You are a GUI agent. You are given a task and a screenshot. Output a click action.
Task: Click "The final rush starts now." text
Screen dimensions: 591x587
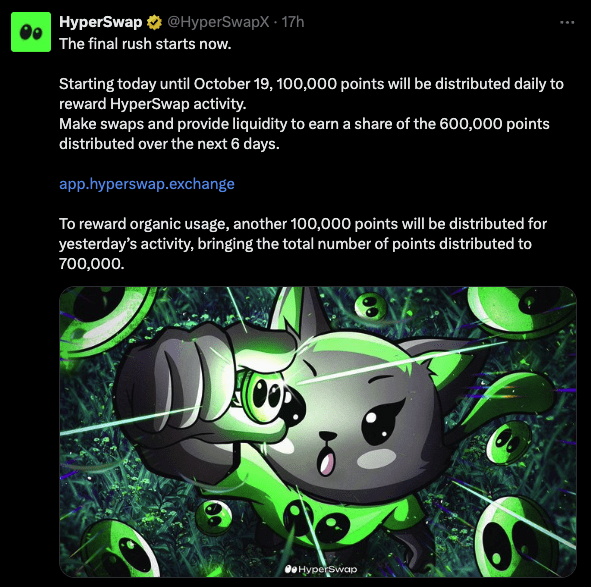tap(145, 44)
